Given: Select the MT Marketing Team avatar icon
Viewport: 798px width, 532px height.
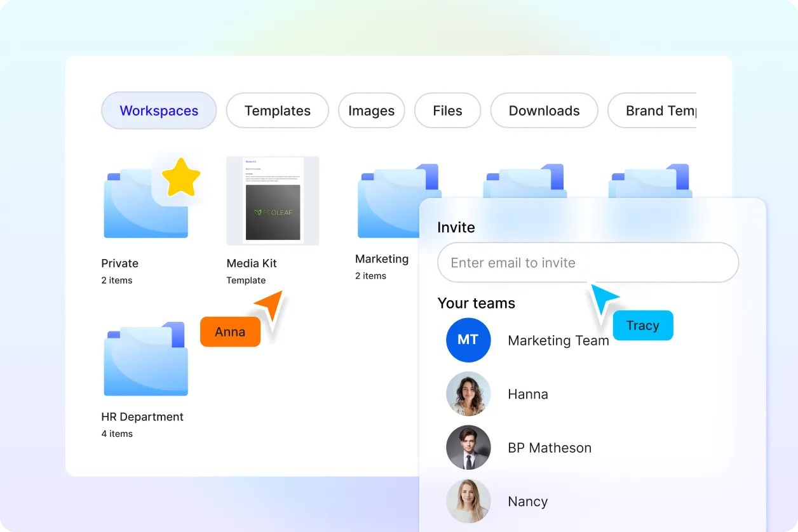Looking at the screenshot, I should click(468, 340).
